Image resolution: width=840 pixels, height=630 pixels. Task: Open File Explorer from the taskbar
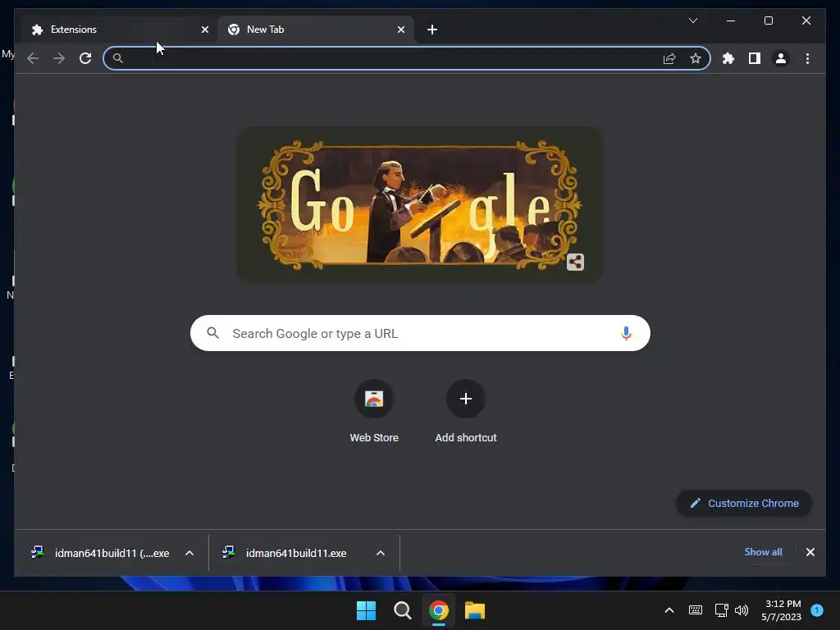[x=475, y=610]
